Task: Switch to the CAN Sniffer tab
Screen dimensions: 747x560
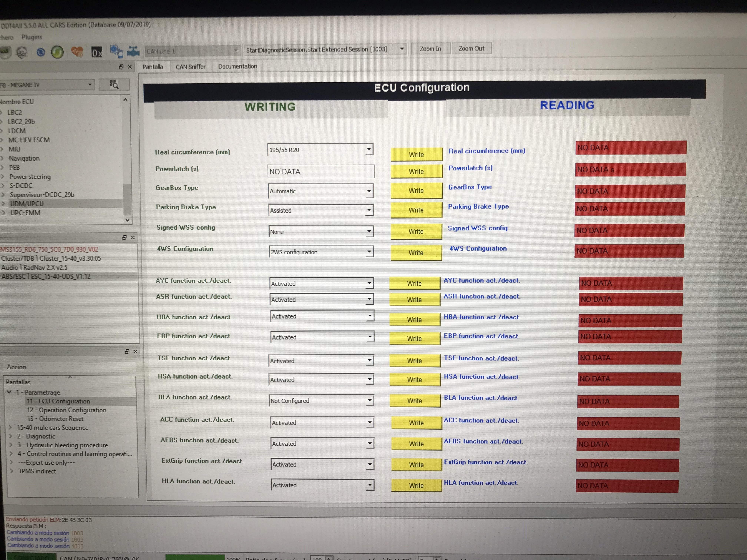Action: point(190,67)
